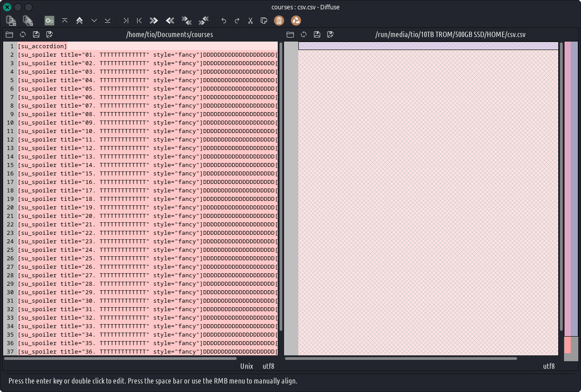
Task: Reload the courses file
Action: 23,34
